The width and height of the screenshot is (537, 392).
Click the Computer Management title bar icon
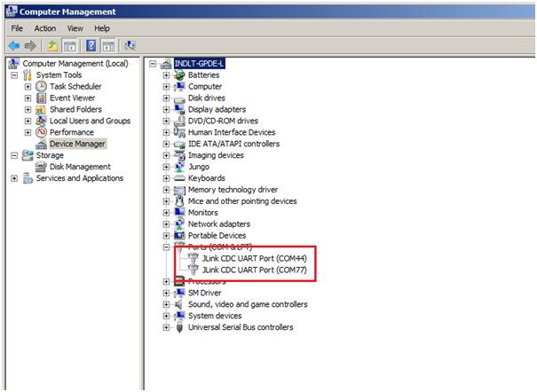click(11, 11)
